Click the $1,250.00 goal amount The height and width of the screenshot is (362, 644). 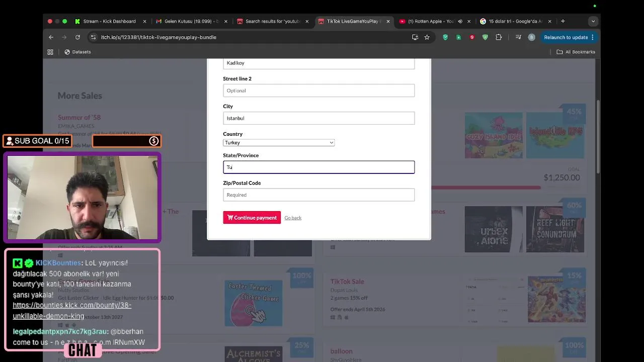coord(561,177)
